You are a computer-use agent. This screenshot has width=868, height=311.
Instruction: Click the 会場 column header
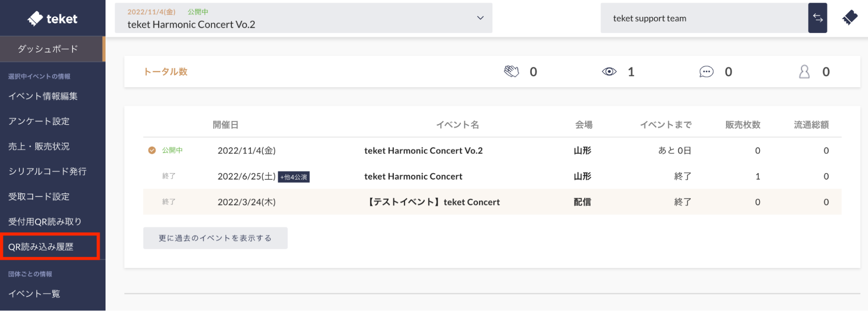[584, 125]
